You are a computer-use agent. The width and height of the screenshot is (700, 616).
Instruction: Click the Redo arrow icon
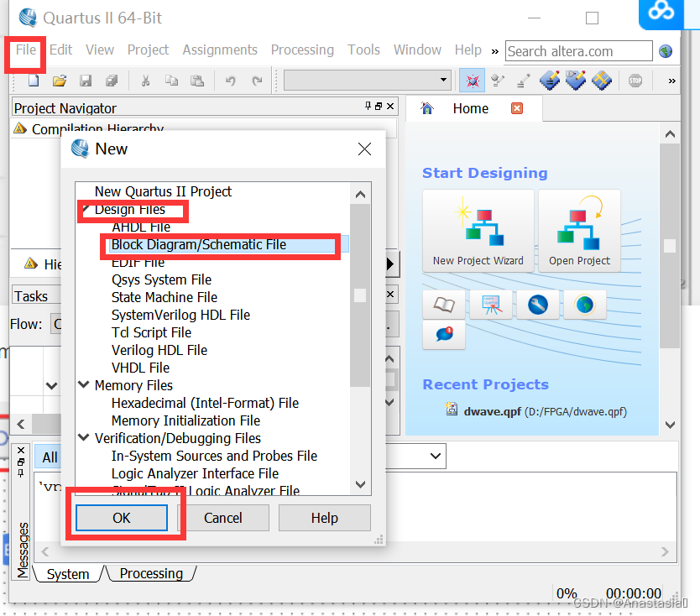[x=257, y=81]
